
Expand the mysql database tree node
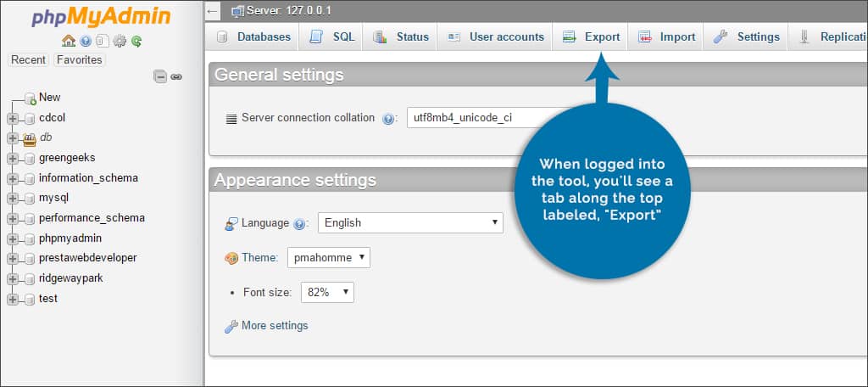click(x=12, y=199)
